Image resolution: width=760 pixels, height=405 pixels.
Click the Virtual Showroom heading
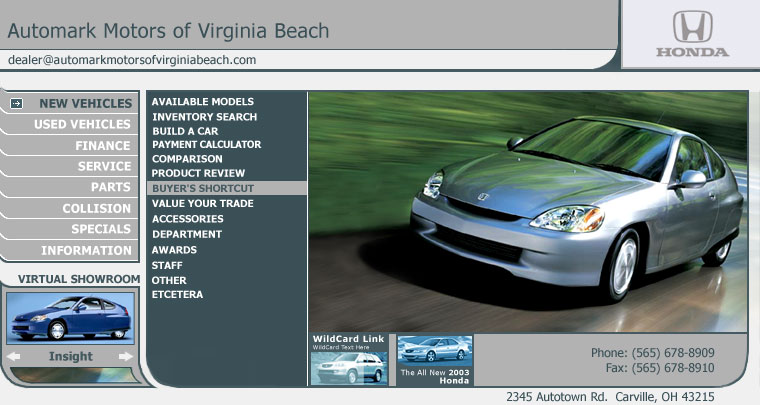[79, 279]
